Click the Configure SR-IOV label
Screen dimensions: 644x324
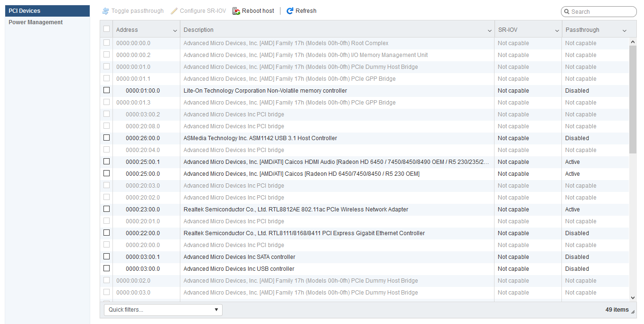(203, 11)
